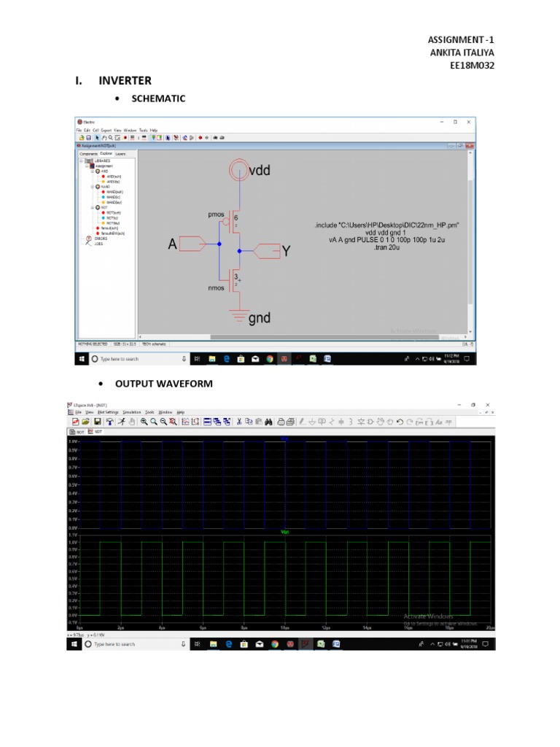Click Electric toolbar red back arrow
Viewport: 560px width, 747px height.
pyautogui.click(x=200, y=138)
